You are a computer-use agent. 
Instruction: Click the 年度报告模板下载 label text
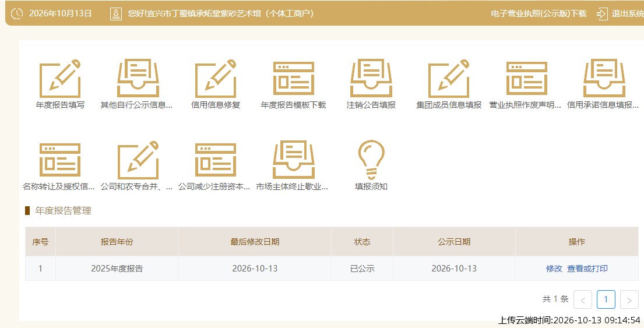coord(293,105)
